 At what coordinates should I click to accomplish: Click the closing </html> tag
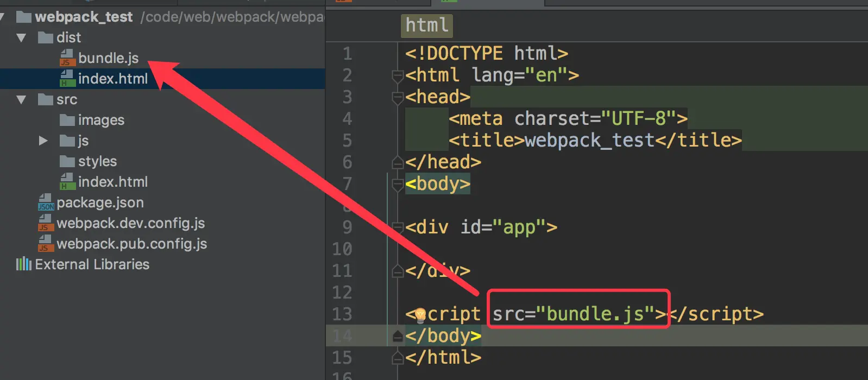coord(443,358)
